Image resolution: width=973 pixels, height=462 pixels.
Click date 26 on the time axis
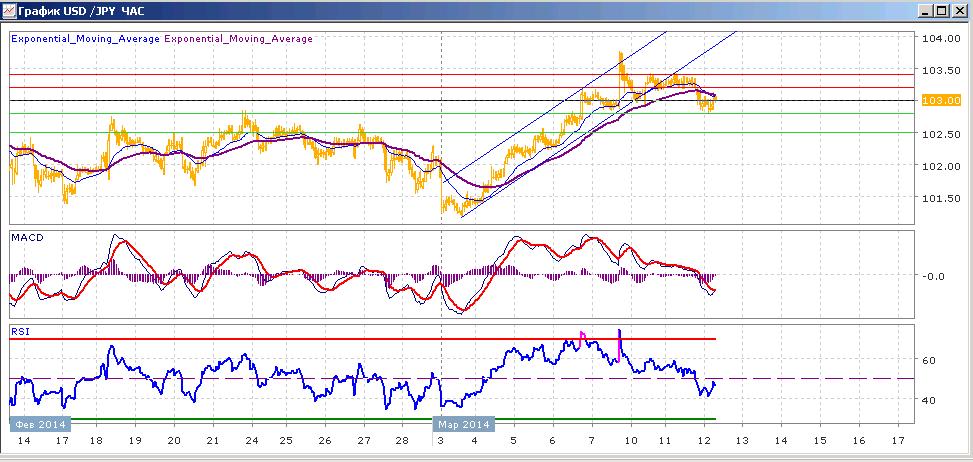(325, 440)
